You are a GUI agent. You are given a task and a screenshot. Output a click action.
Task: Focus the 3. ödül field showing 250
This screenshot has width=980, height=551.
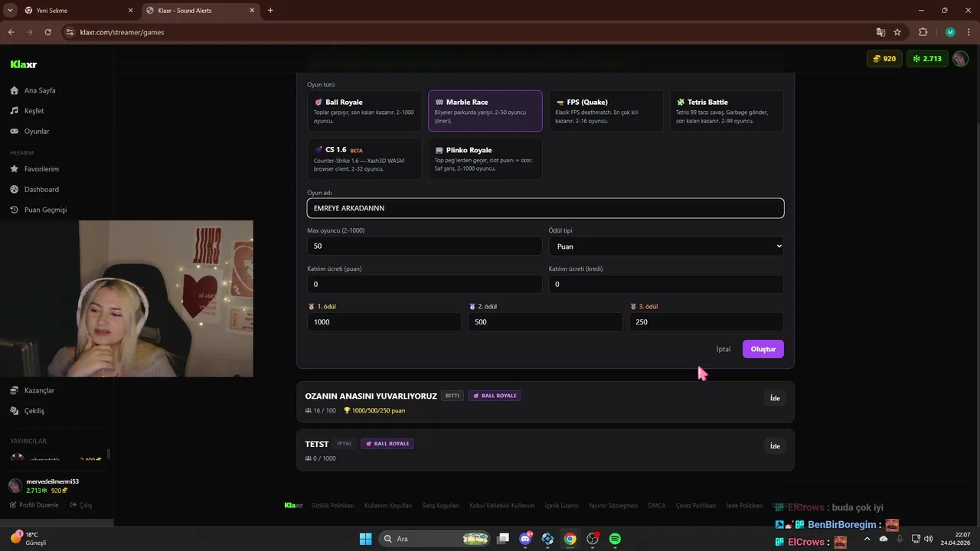pyautogui.click(x=706, y=322)
